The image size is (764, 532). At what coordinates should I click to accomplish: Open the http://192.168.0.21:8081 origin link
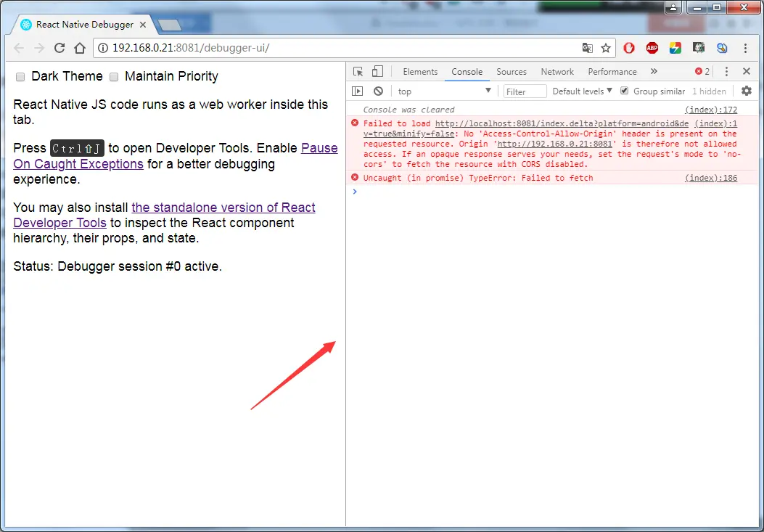coord(554,144)
